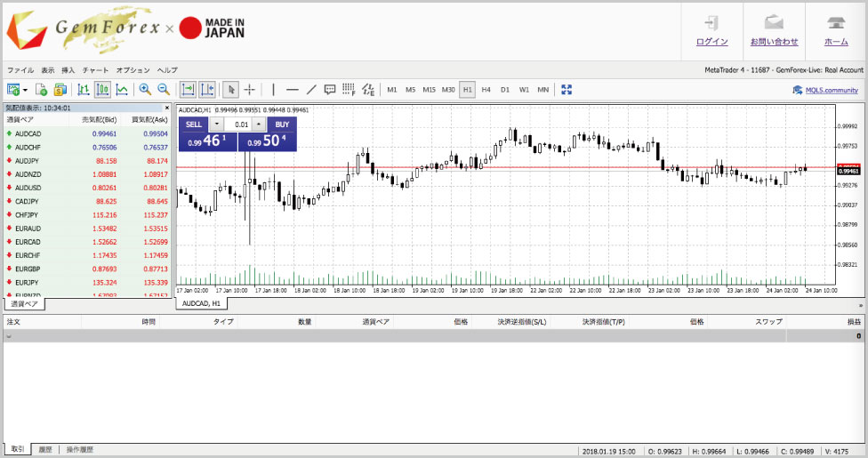Zoom out on the chart

[x=164, y=89]
